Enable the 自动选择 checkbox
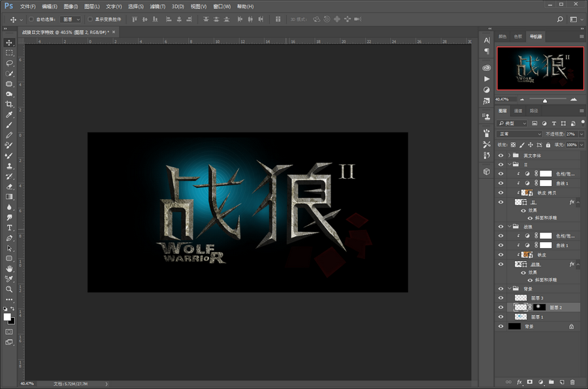This screenshot has height=389, width=588. [31, 20]
